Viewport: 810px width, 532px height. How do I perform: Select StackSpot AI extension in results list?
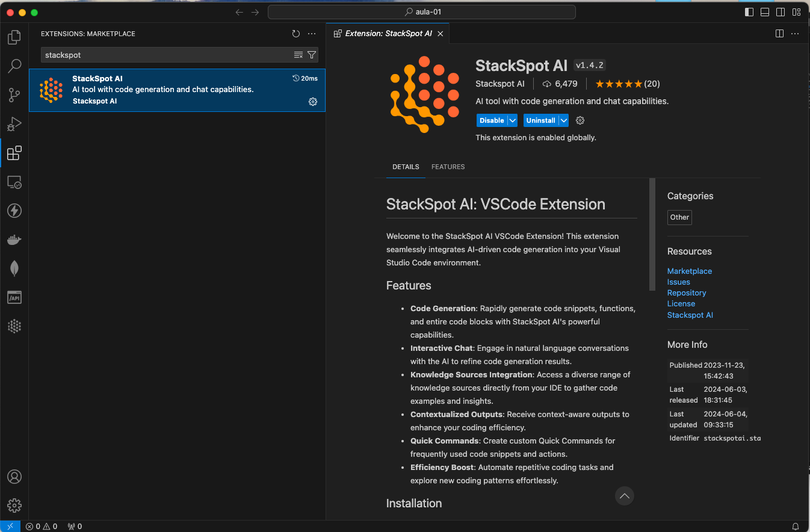click(x=178, y=90)
